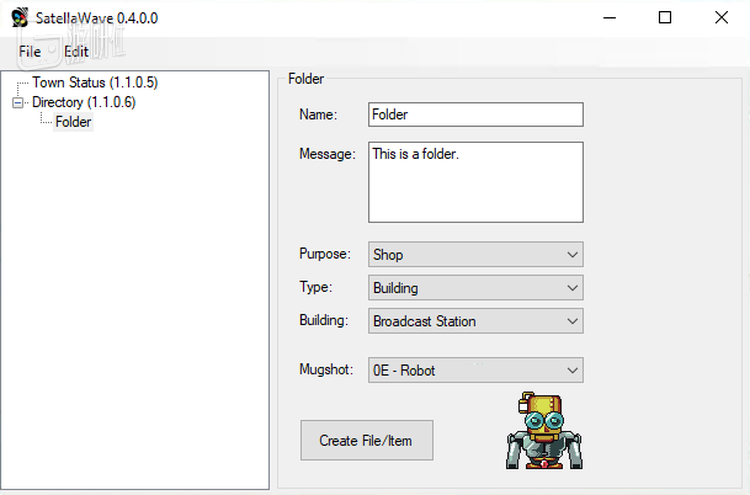Click the Name text field
This screenshot has height=495, width=750.
click(475, 114)
